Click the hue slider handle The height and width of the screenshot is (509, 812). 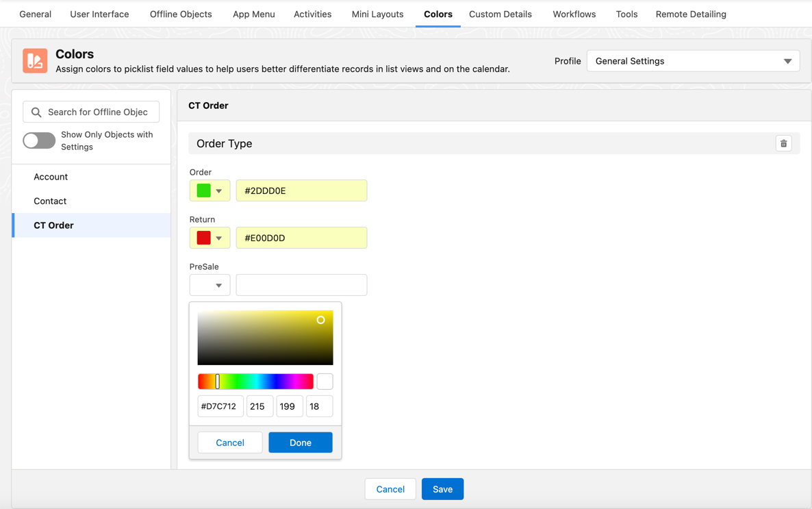tap(217, 381)
